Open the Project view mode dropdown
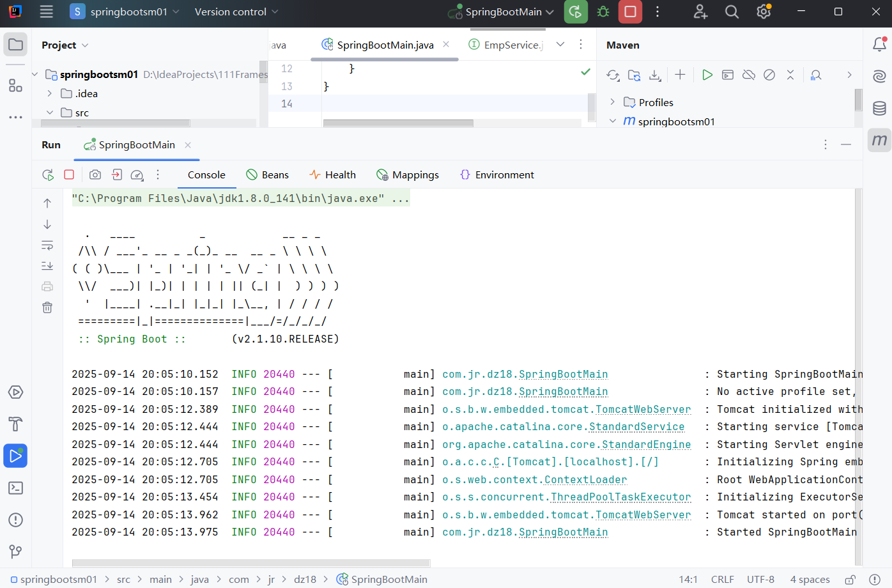Image resolution: width=892 pixels, height=588 pixels. [65, 45]
